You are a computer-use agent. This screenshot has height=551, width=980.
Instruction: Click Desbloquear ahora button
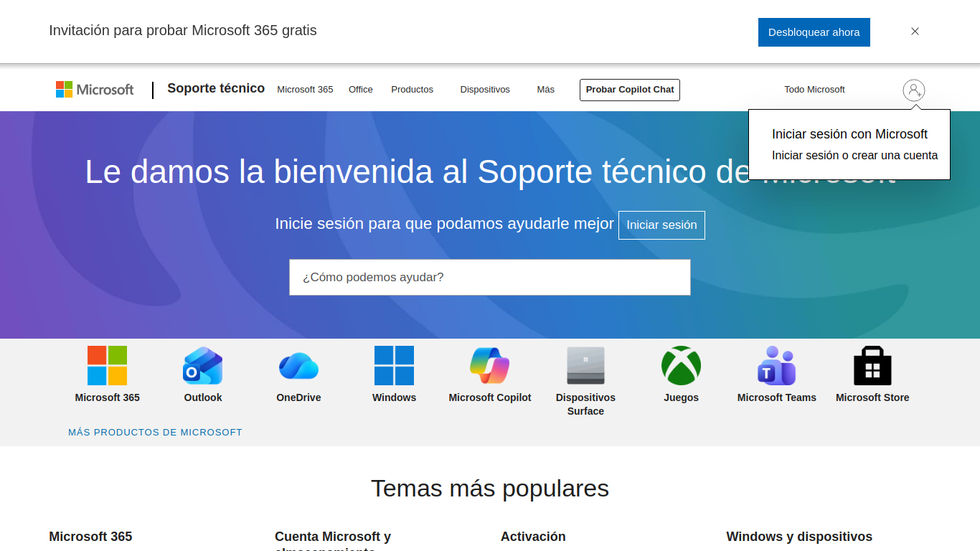tap(814, 32)
